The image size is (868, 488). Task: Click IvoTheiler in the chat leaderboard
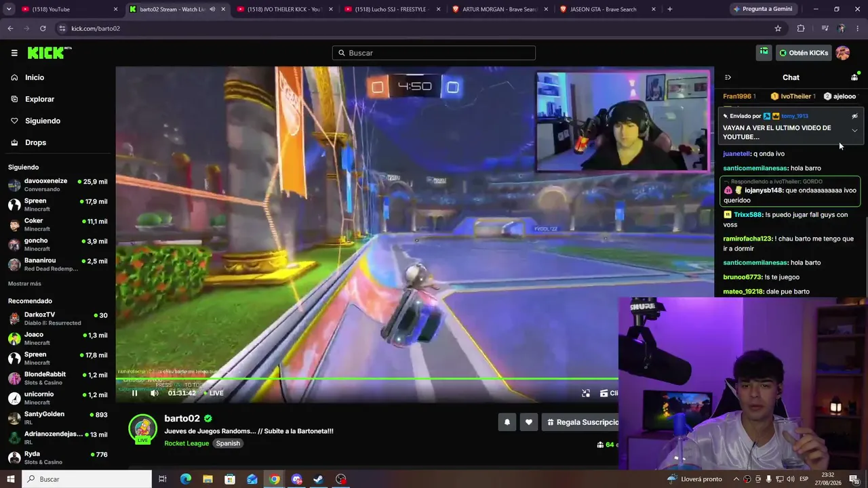(793, 96)
